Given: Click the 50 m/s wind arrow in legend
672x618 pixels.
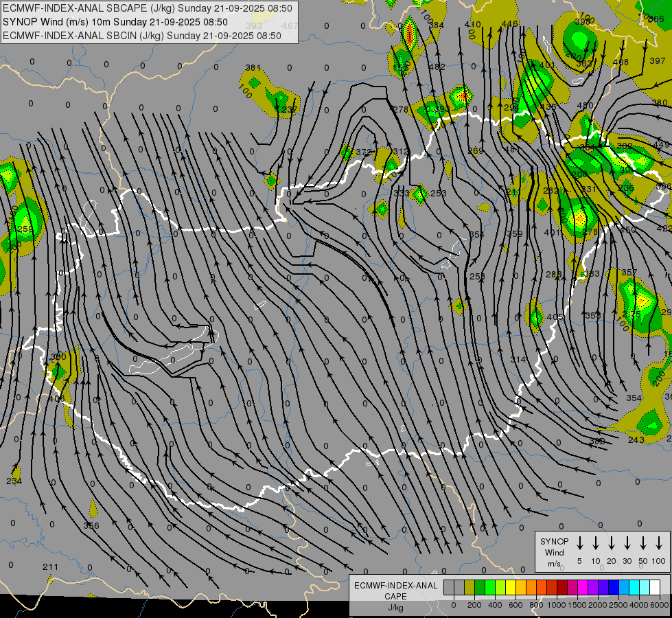Looking at the screenshot, I should [x=643, y=543].
